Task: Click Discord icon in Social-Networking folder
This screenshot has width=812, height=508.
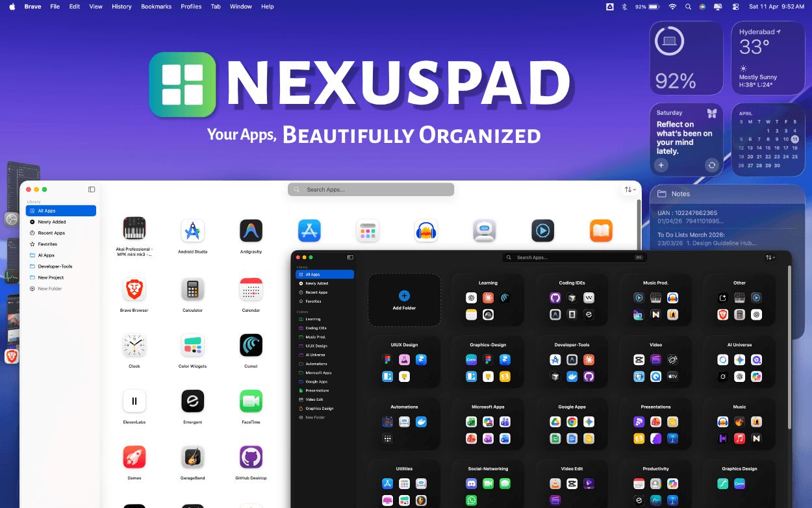Action: [471, 484]
